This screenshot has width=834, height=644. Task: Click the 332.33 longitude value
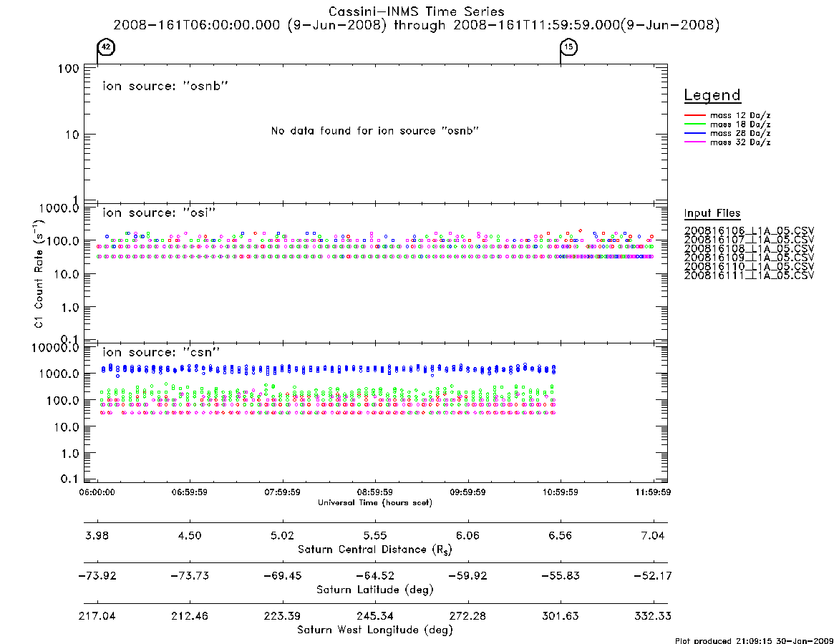[x=653, y=616]
